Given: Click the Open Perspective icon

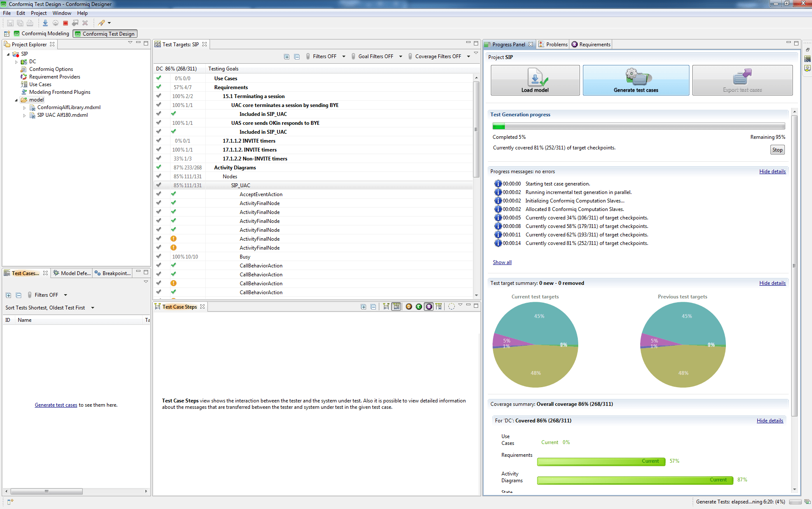Looking at the screenshot, I should pos(7,34).
